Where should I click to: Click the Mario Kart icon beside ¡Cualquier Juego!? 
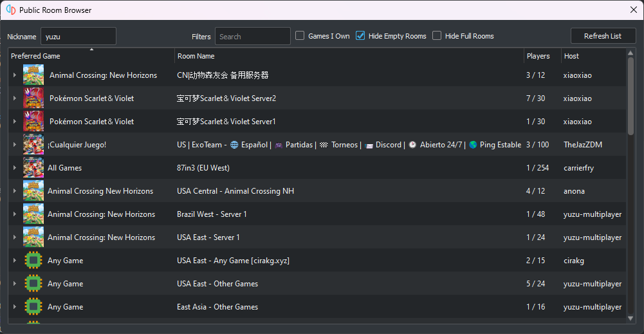pos(33,145)
